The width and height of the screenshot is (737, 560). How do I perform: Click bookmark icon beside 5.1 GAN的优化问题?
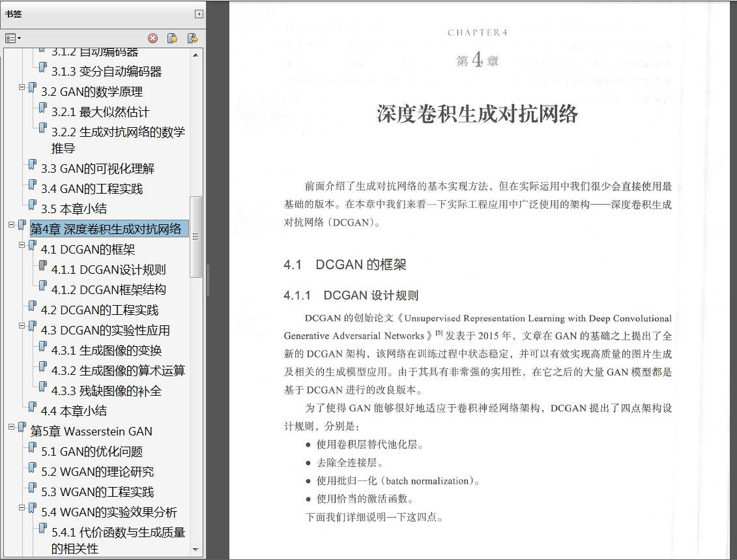coord(33,447)
